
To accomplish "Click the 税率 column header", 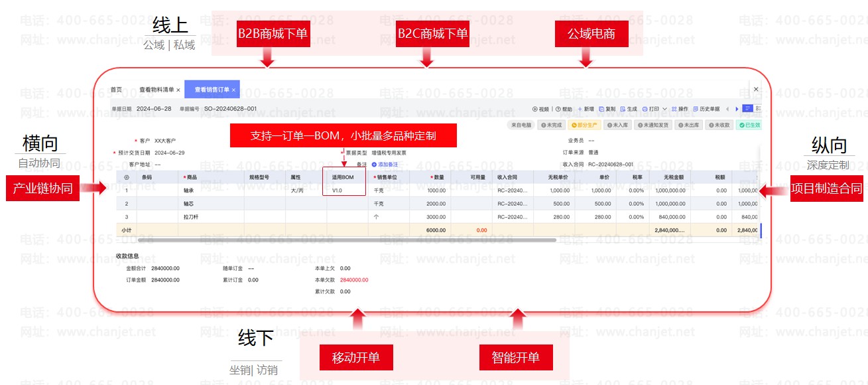I will point(637,177).
